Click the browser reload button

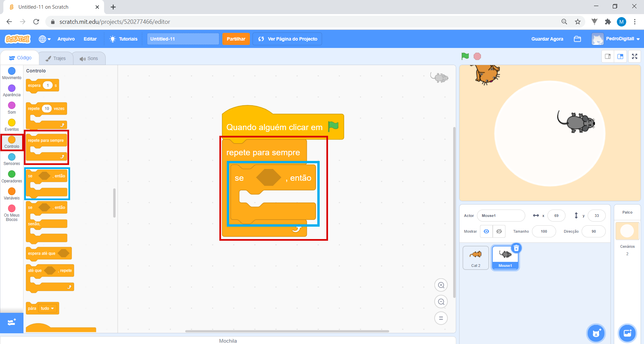(x=36, y=22)
